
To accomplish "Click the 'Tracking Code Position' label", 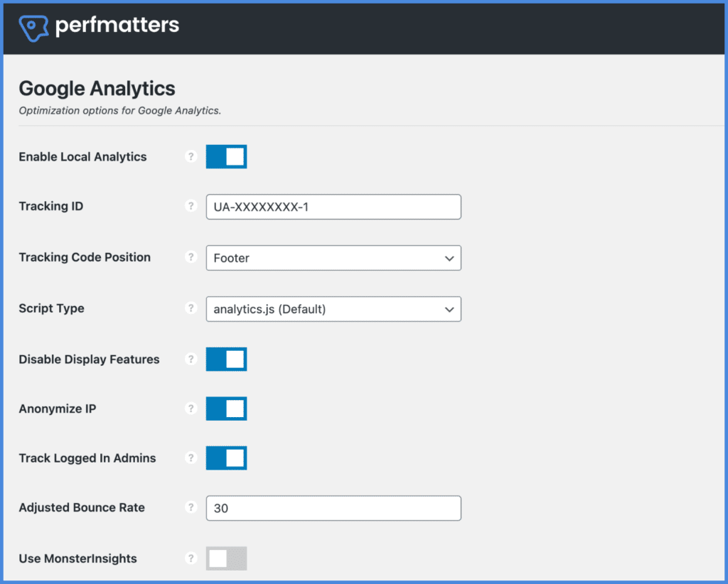I will tap(85, 257).
